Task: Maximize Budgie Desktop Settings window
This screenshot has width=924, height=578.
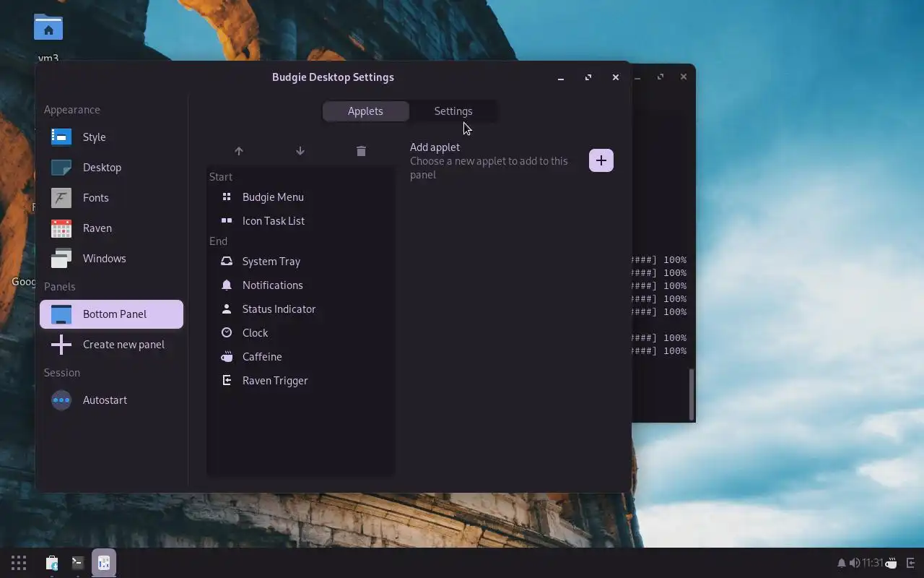Action: (x=588, y=77)
